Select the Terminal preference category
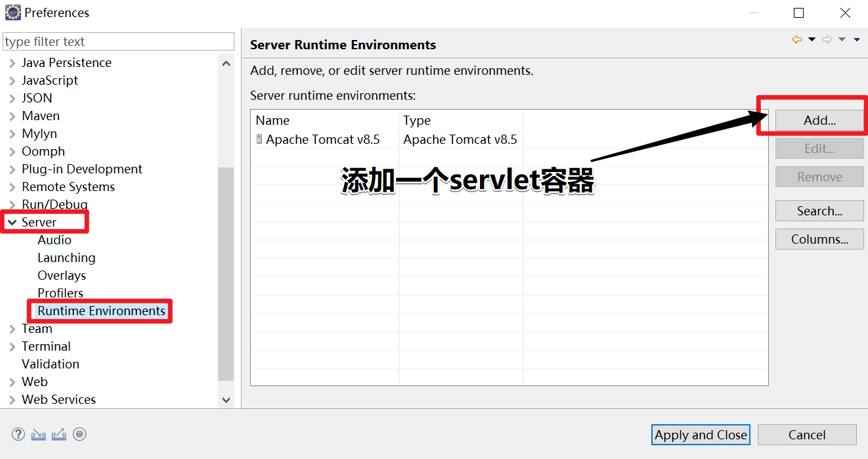This screenshot has width=868, height=459. point(46,346)
